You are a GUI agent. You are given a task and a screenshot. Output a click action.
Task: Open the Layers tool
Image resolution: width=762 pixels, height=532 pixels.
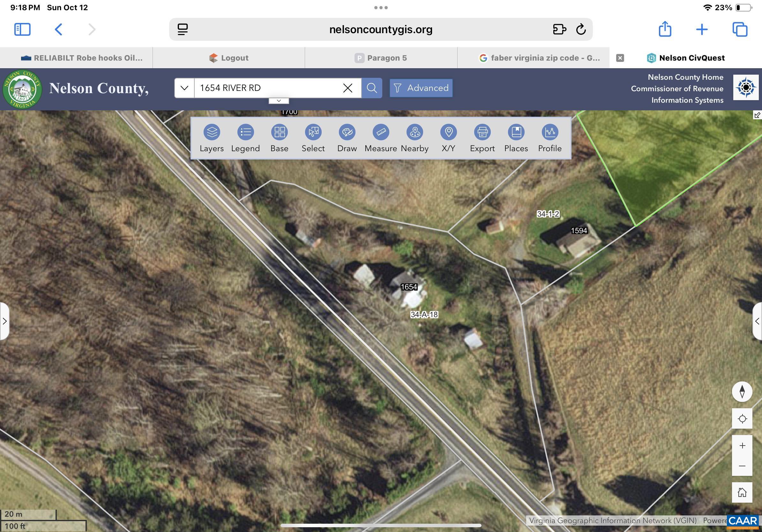[212, 133]
